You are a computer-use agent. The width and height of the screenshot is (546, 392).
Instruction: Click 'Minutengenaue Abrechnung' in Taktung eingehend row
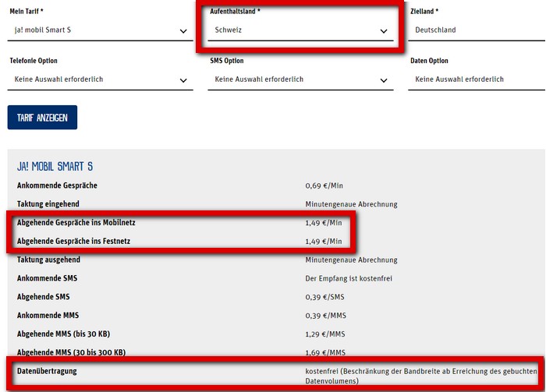[x=351, y=204]
